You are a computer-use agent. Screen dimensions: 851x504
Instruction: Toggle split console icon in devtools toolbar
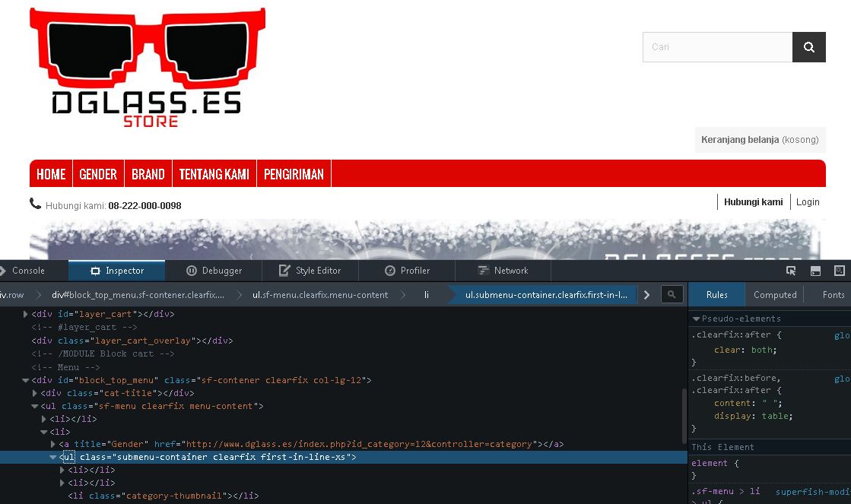point(815,271)
